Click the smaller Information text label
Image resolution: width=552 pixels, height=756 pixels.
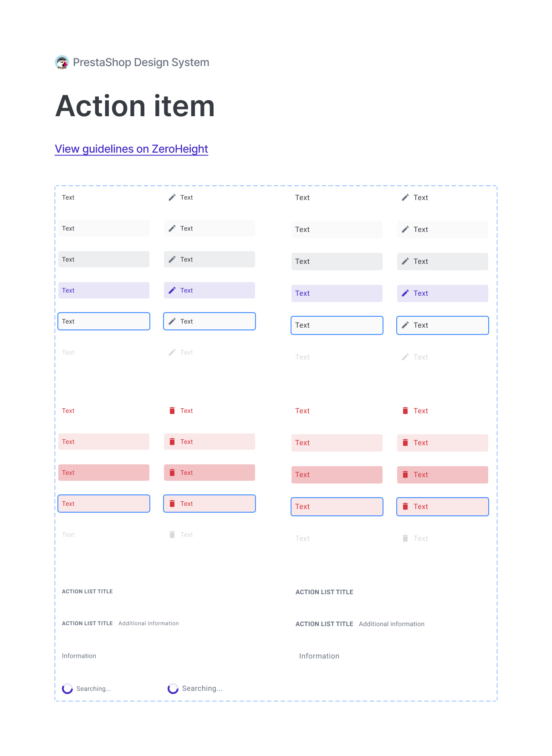[x=79, y=656]
